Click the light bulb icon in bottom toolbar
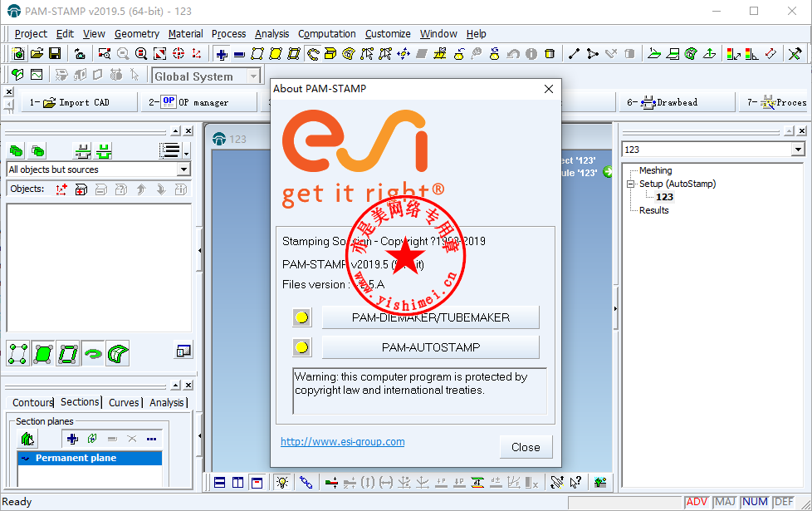Image resolution: width=812 pixels, height=511 pixels. [282, 483]
